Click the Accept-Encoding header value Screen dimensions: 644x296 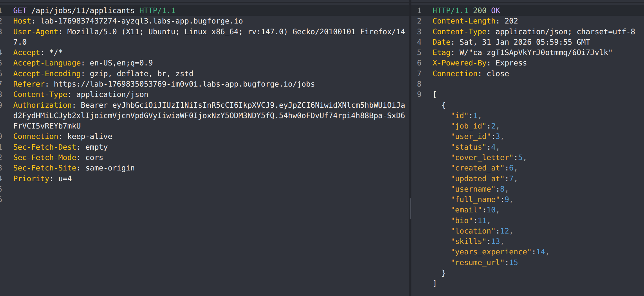pyautogui.click(x=141, y=74)
